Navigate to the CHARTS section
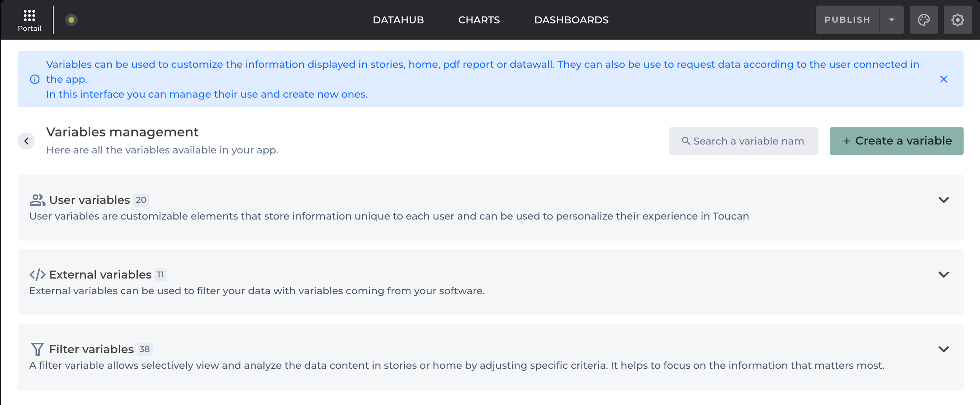Viewport: 980px width, 405px height. (479, 20)
